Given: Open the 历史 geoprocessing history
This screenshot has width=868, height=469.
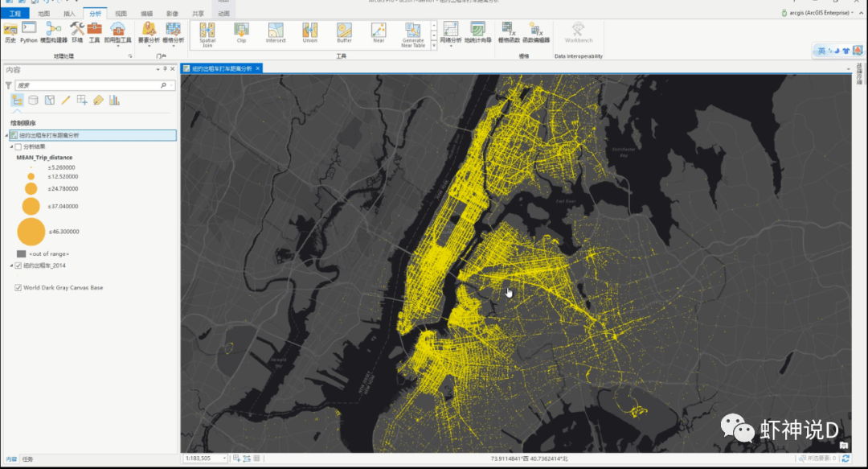Looking at the screenshot, I should 10,33.
